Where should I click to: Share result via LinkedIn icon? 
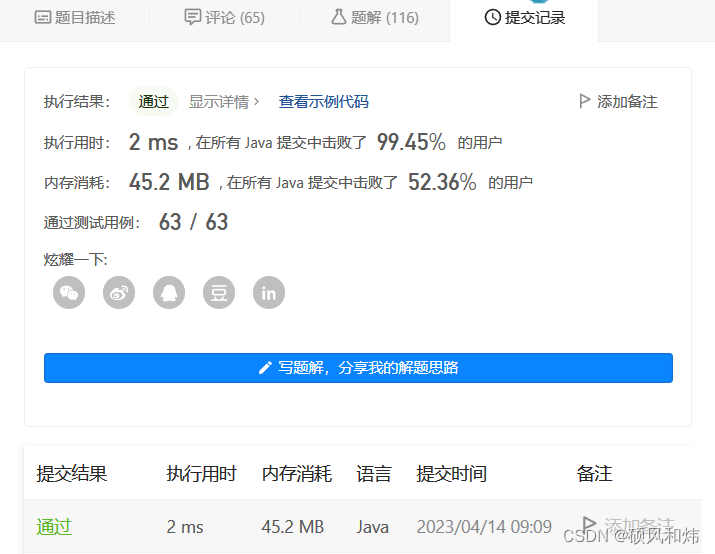click(269, 293)
